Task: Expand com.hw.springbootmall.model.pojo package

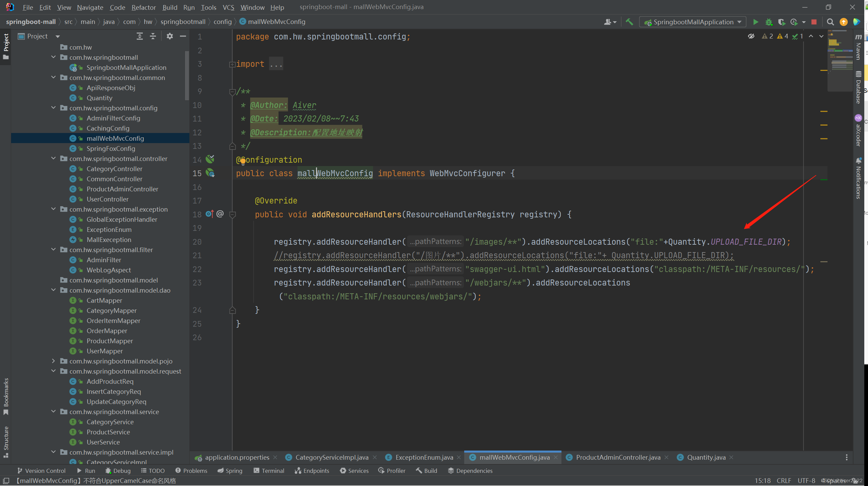Action: pyautogui.click(x=53, y=361)
